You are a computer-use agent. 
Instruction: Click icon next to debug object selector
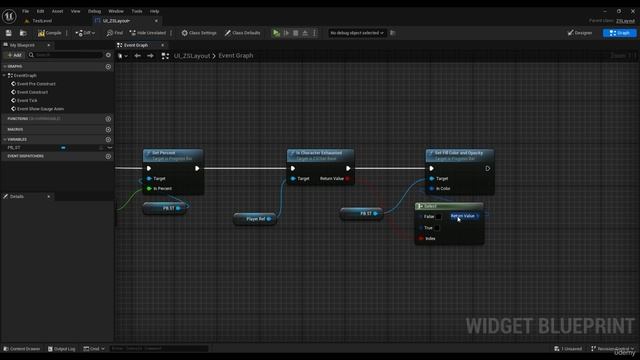pyautogui.click(x=393, y=33)
